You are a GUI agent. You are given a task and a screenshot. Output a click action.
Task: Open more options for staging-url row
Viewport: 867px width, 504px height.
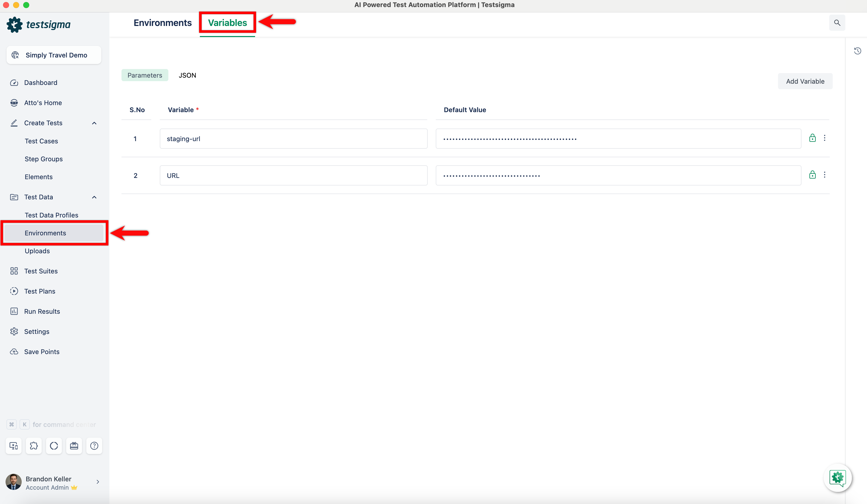(824, 138)
